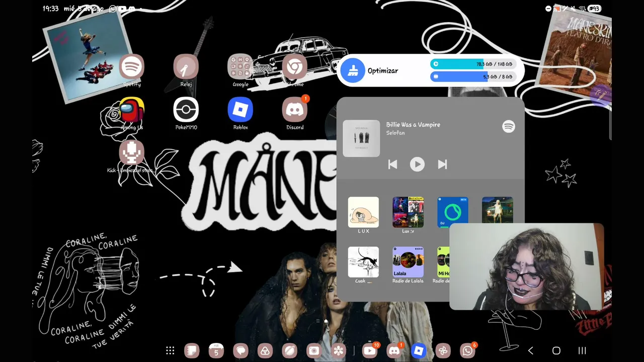Open the Internet browser planet icon
The width and height of the screenshot is (644, 362).
(x=290, y=350)
